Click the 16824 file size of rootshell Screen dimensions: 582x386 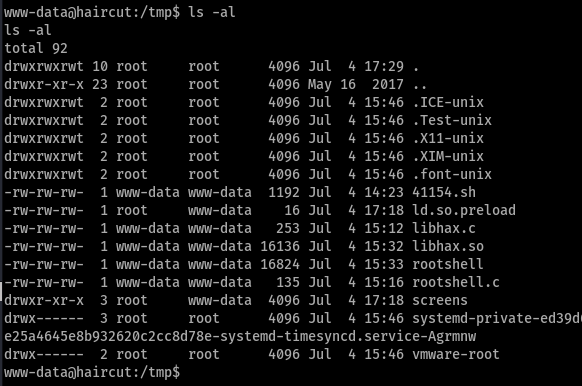(x=280, y=264)
